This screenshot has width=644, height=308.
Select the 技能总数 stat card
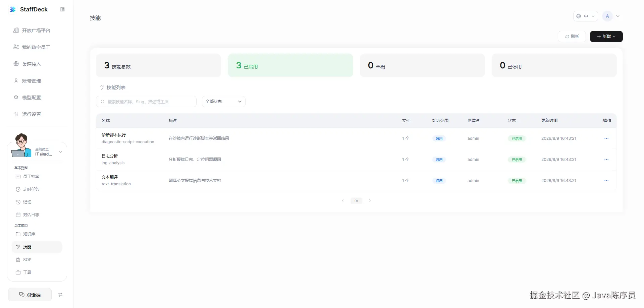158,65
